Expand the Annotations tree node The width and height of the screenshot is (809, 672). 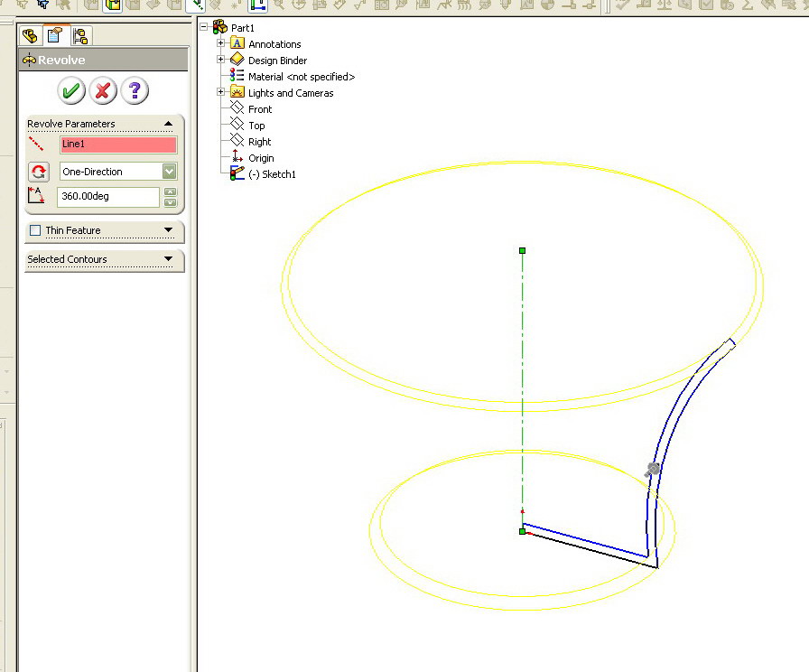221,44
